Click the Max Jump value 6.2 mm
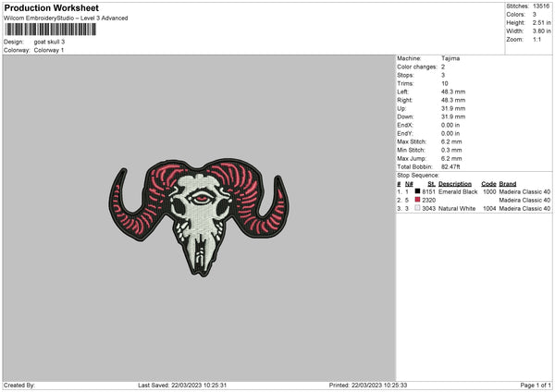This screenshot has width=555, height=392. tap(451, 158)
